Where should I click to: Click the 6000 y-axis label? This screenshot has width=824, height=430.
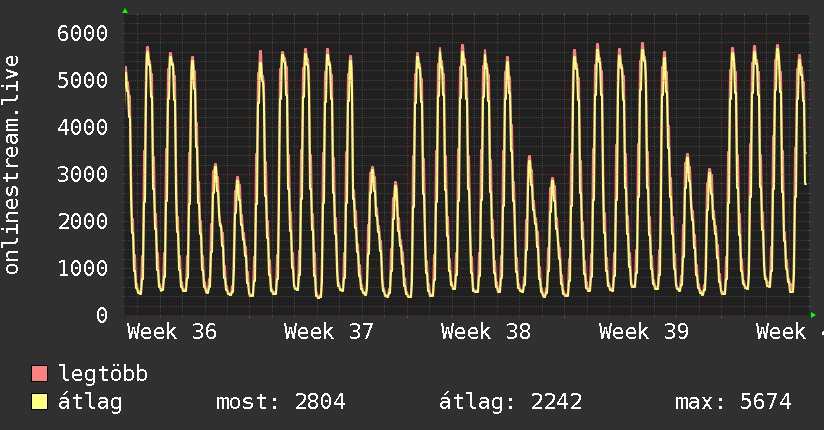pos(83,34)
